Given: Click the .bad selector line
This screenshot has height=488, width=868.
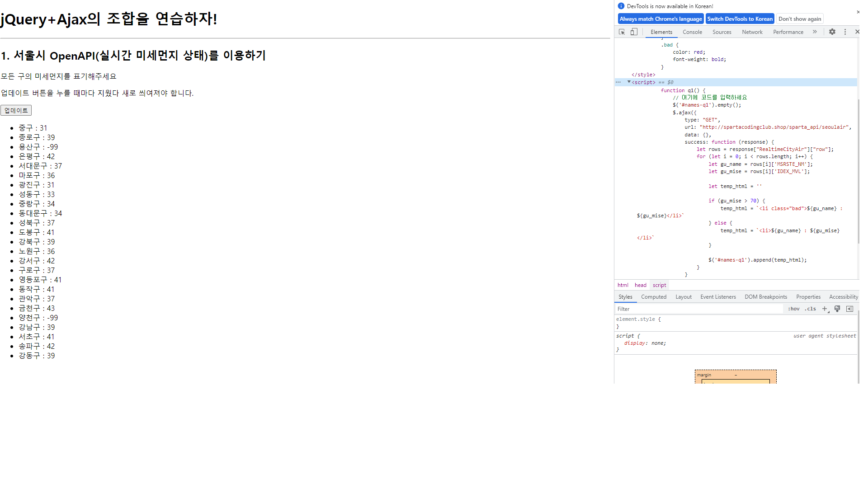Looking at the screenshot, I should click(670, 45).
